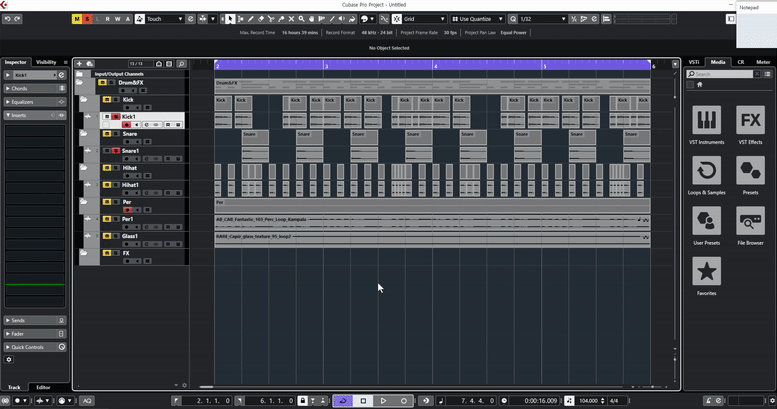Expand Chords inspector section
The height and width of the screenshot is (409, 777).
pyautogui.click(x=35, y=88)
